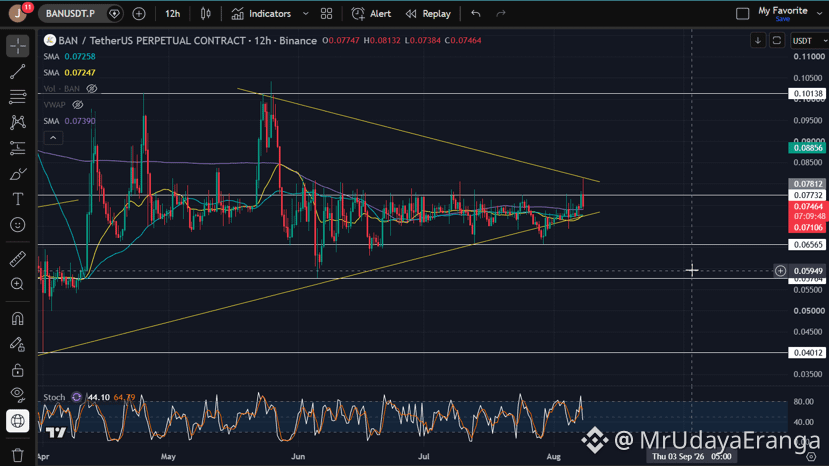The width and height of the screenshot is (829, 466).
Task: Click the highlighted globe sidebar icon
Action: pyautogui.click(x=17, y=421)
